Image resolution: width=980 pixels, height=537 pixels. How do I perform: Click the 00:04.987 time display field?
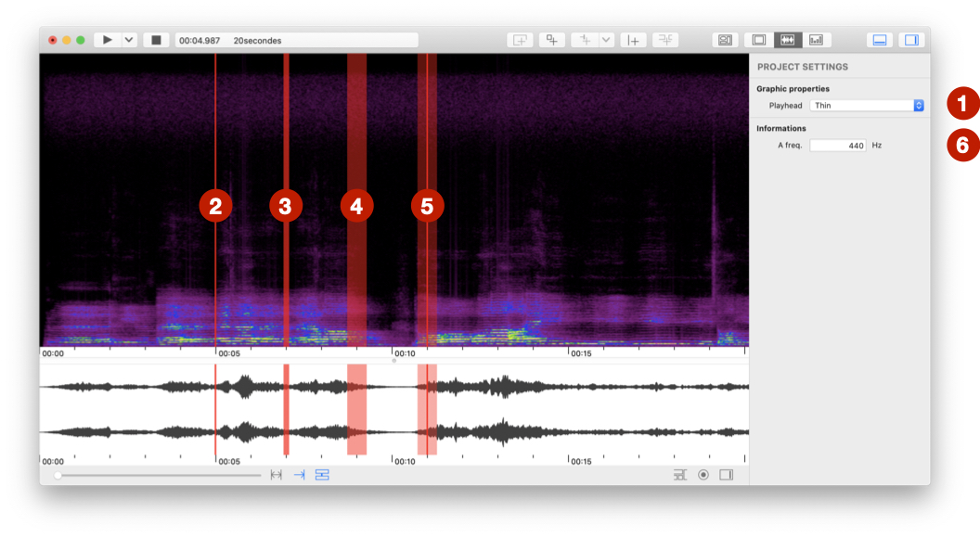tap(200, 41)
